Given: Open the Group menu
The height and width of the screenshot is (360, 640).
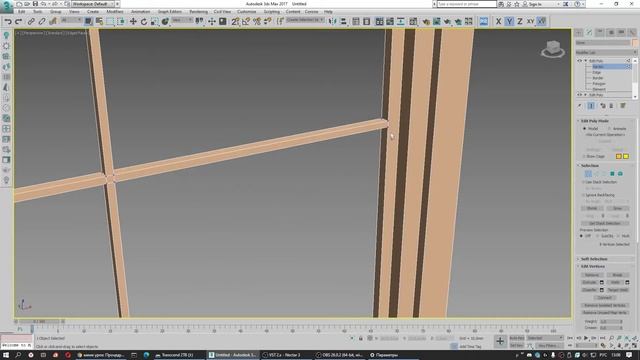Looking at the screenshot, I should 56,11.
